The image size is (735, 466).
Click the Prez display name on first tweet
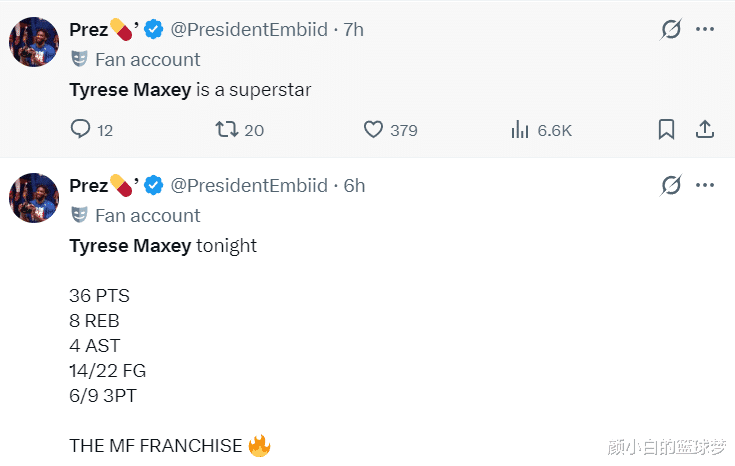pos(89,30)
